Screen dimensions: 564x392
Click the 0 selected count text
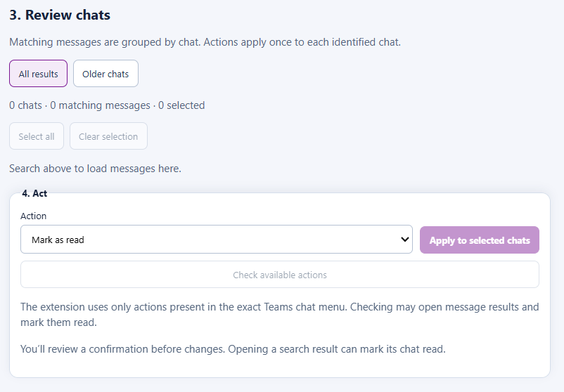pos(181,105)
